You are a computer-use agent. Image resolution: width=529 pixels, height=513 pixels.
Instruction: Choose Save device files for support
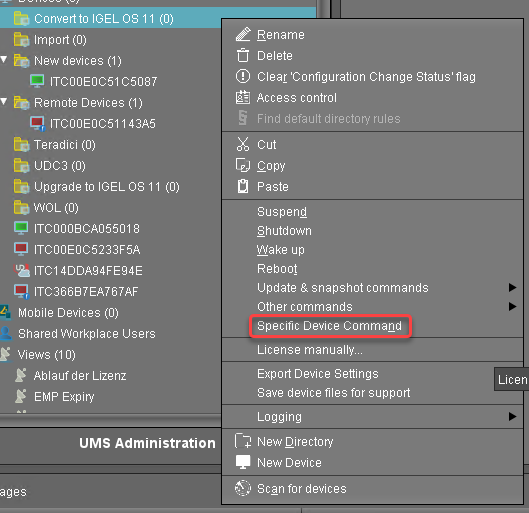pos(334,393)
